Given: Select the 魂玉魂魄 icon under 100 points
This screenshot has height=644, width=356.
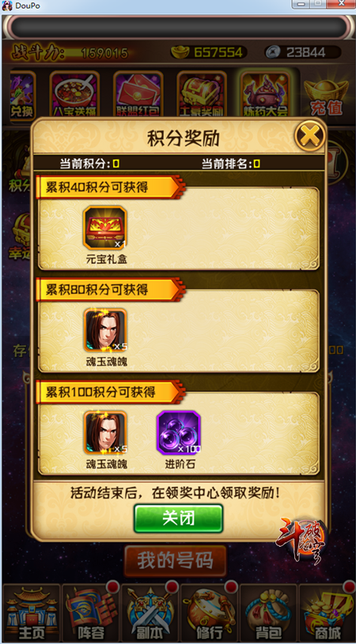Looking at the screenshot, I should 105,432.
